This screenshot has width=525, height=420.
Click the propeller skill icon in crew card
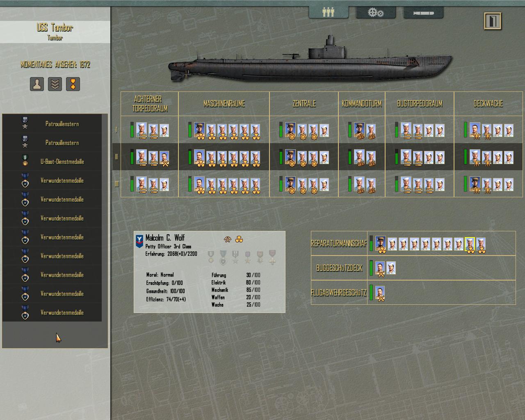point(239,239)
